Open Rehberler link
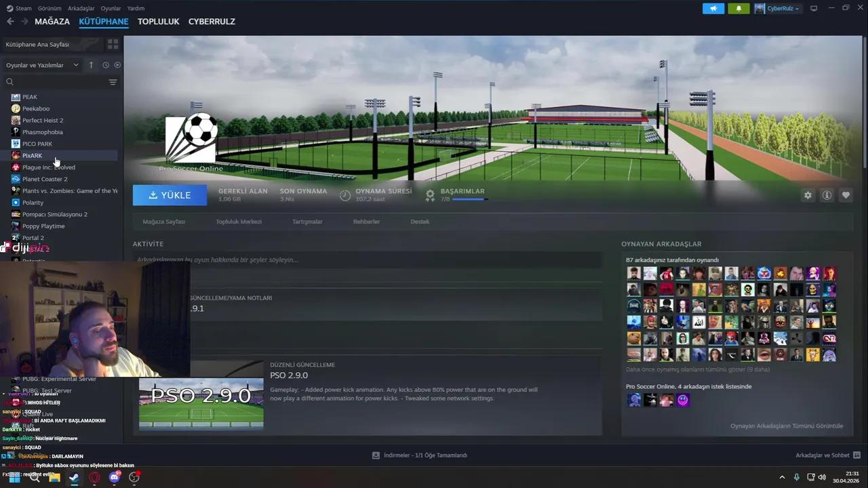This screenshot has height=488, width=868. point(366,222)
